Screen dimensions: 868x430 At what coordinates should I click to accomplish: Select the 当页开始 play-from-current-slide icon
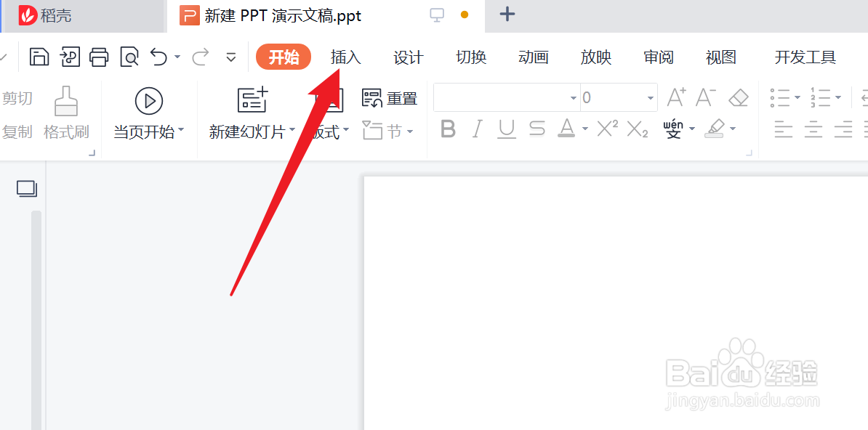coord(148,100)
